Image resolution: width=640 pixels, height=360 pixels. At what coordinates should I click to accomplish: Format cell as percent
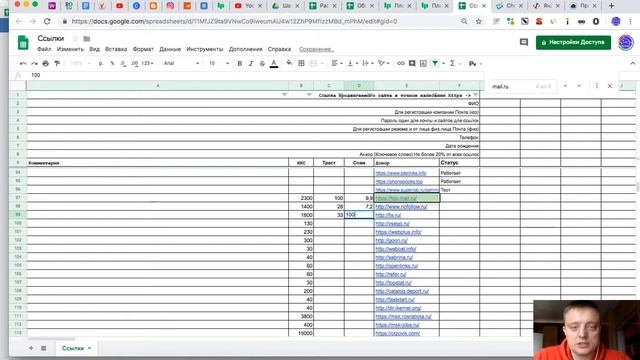pyautogui.click(x=112, y=63)
